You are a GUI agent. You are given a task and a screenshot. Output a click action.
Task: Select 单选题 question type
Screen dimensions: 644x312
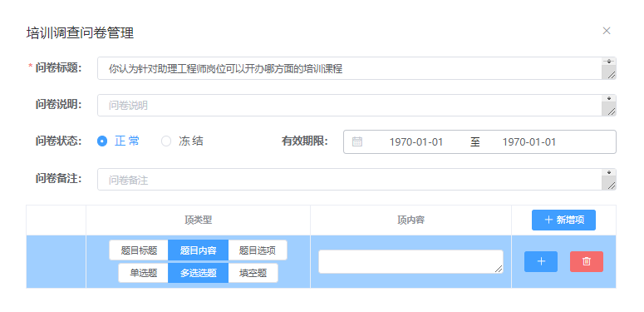point(143,273)
